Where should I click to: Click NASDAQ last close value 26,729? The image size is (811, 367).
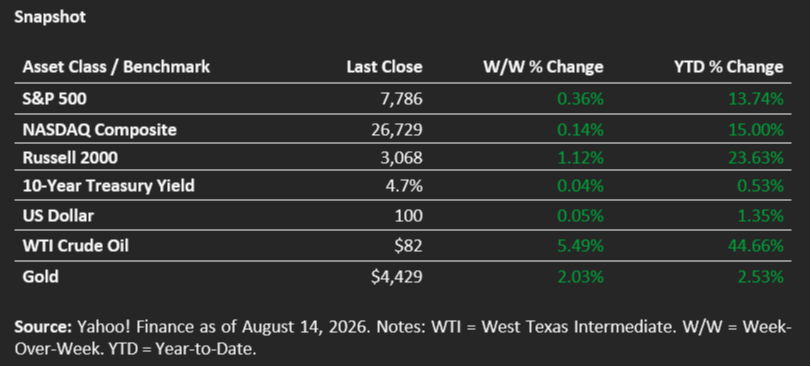(x=397, y=129)
